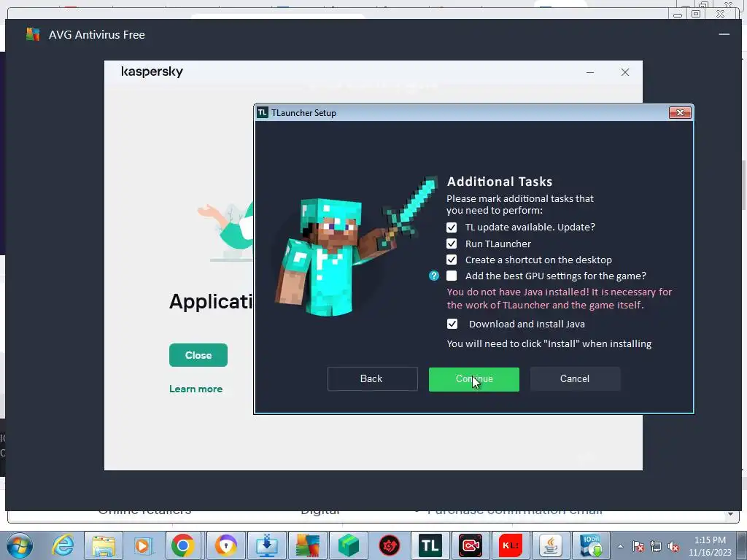Click the TL logo in TLauncher Setup title bar
This screenshot has width=747, height=560.
(x=263, y=112)
